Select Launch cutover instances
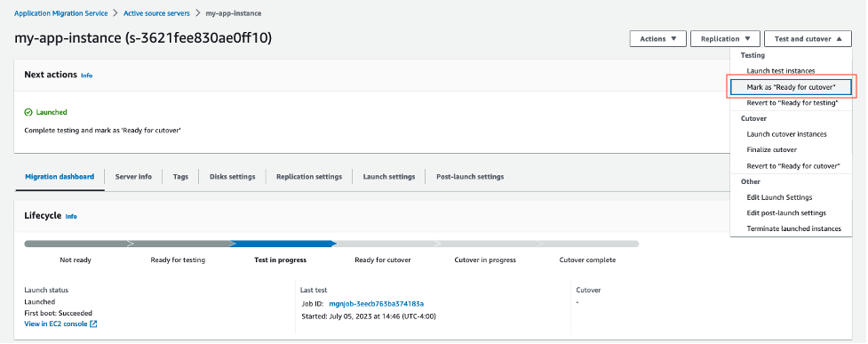The height and width of the screenshot is (344, 868). [x=786, y=134]
